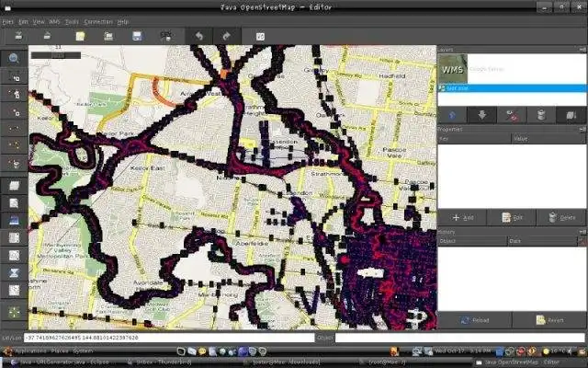This screenshot has height=368, width=588.
Task: Move selected layer up with arrow button
Action: 452,114
